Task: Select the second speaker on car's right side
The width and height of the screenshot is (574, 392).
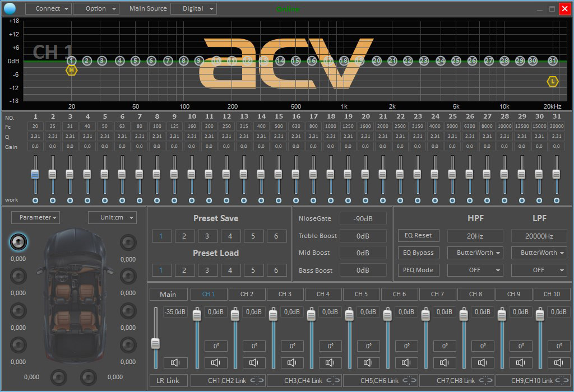Action: (x=128, y=276)
